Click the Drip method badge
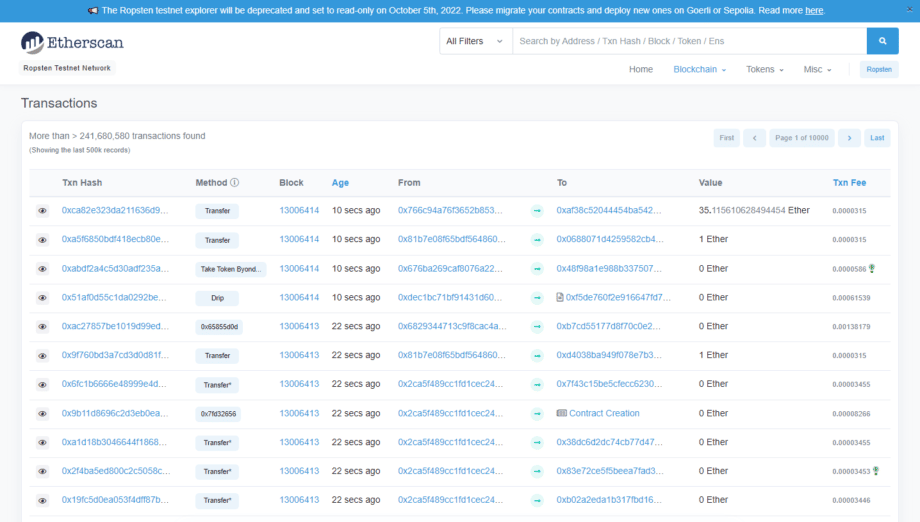This screenshot has width=920, height=522. tap(218, 298)
